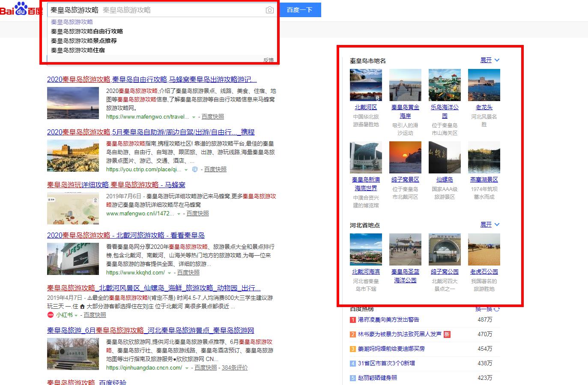Open hot topic 31省区市首次3个0新增

(386, 363)
